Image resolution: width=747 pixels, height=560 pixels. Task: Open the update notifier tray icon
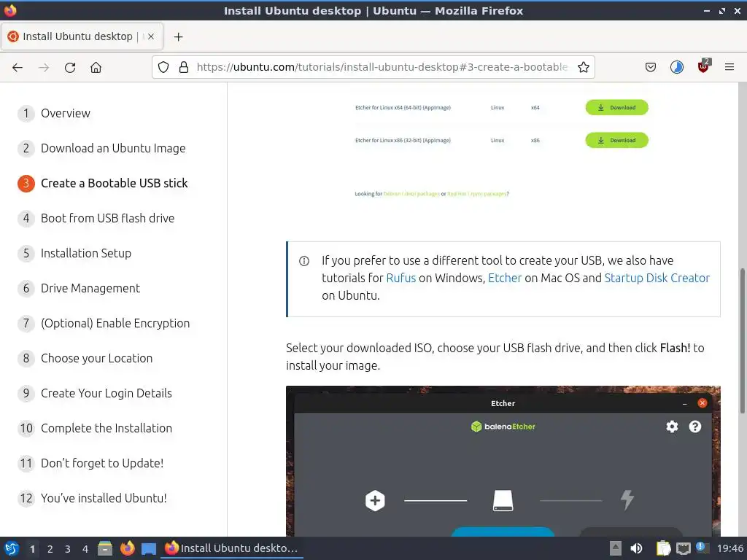click(702, 548)
